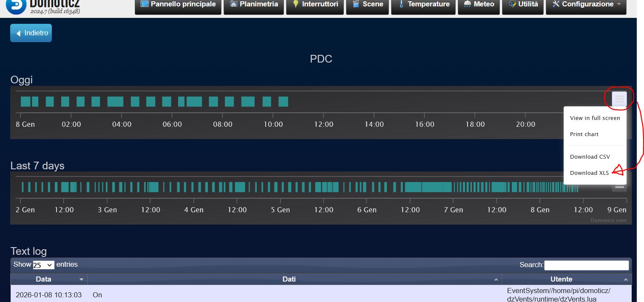Image resolution: width=644 pixels, height=302 pixels.
Task: Select View in full screen
Action: pyautogui.click(x=595, y=118)
